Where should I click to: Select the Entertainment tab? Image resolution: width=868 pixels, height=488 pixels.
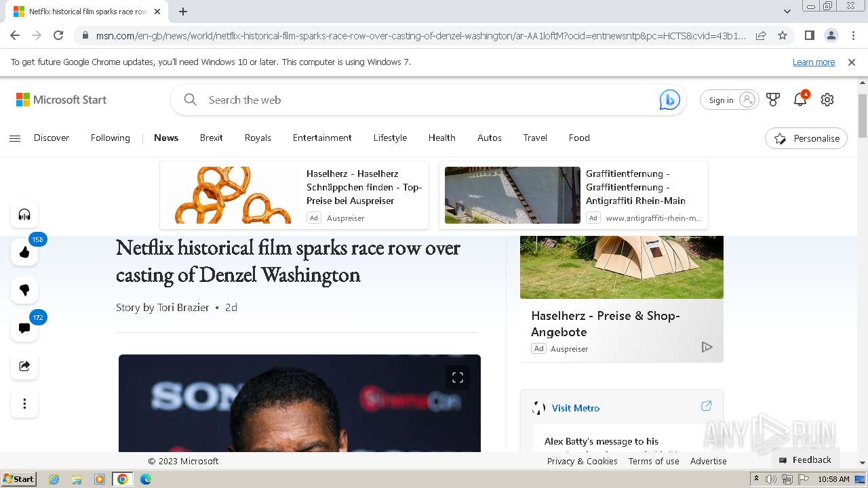322,138
